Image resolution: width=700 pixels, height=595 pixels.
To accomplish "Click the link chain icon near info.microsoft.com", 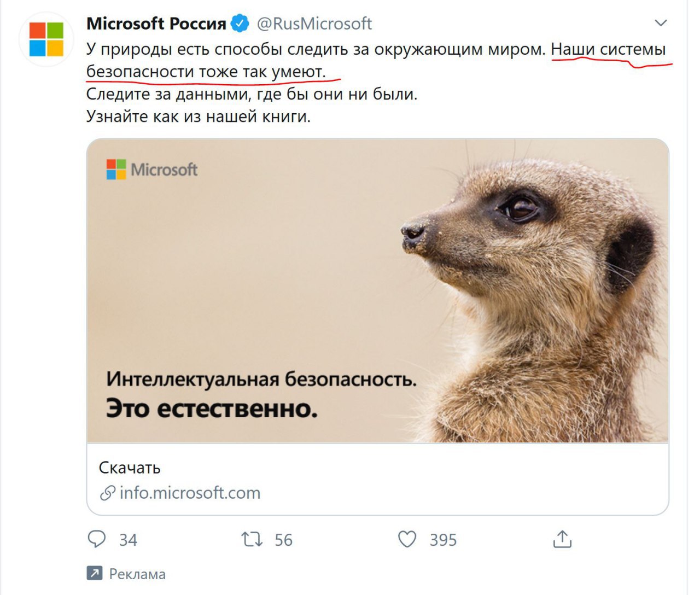I will coord(107,493).
